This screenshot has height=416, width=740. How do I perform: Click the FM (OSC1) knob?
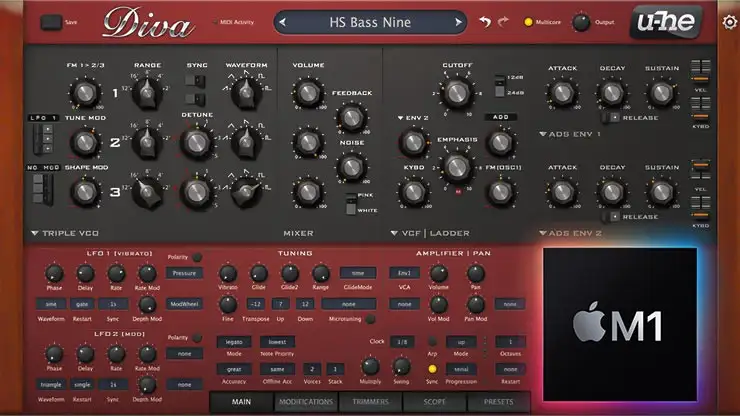click(x=500, y=192)
